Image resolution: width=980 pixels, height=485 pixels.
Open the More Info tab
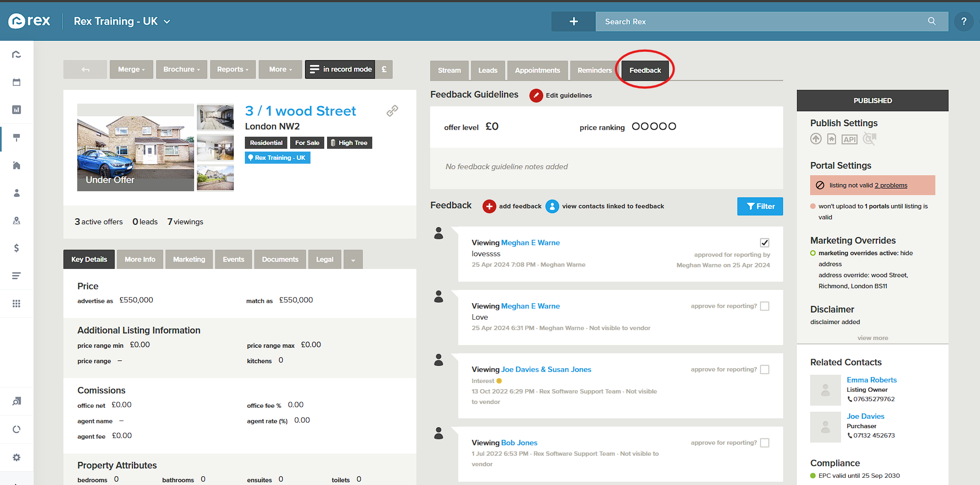coord(140,260)
